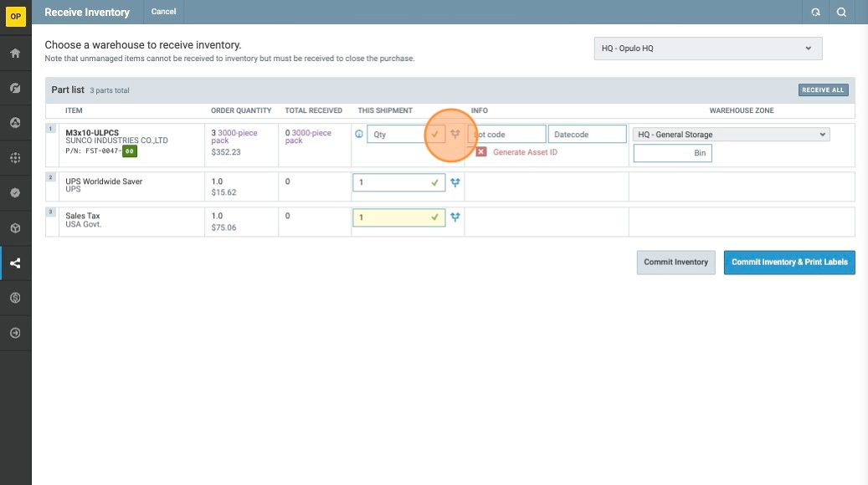Expand the HQ - General Storage zone dropdown
This screenshot has height=485, width=868.
(731, 135)
